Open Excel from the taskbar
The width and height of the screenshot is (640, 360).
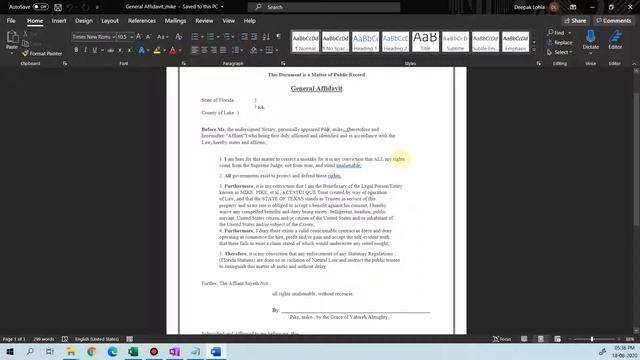[x=133, y=351]
